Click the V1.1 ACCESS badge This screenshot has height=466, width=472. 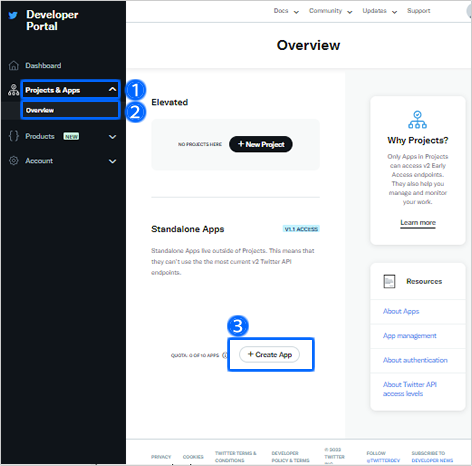coord(301,229)
